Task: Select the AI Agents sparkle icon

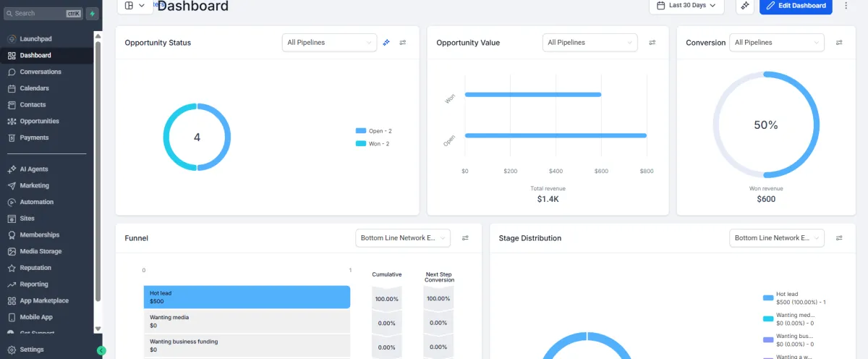Action: coord(12,169)
